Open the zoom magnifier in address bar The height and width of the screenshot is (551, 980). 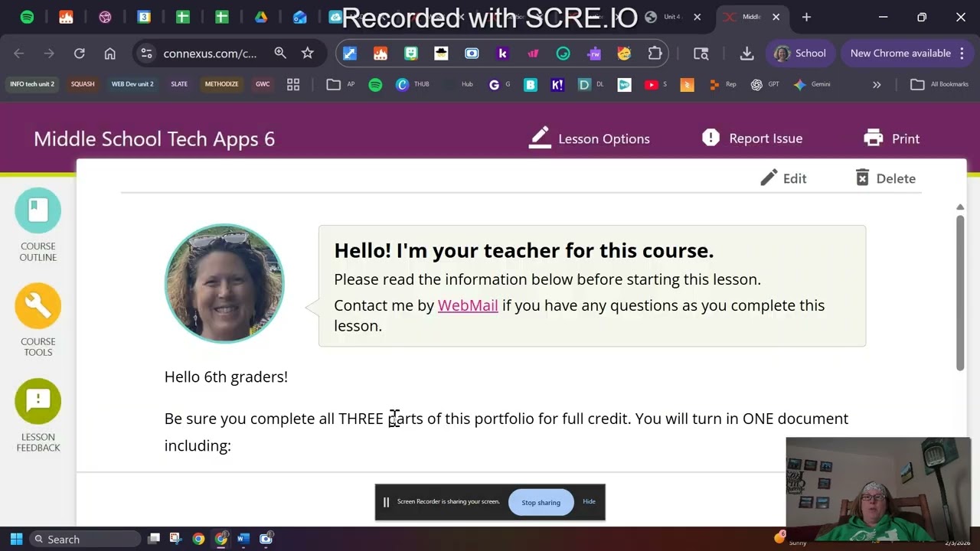pos(280,53)
